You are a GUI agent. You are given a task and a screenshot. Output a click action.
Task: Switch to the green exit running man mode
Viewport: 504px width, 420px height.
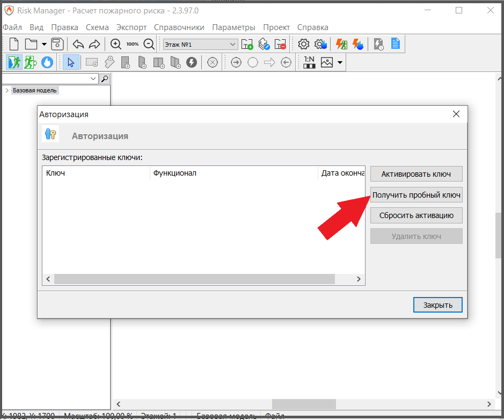31,62
